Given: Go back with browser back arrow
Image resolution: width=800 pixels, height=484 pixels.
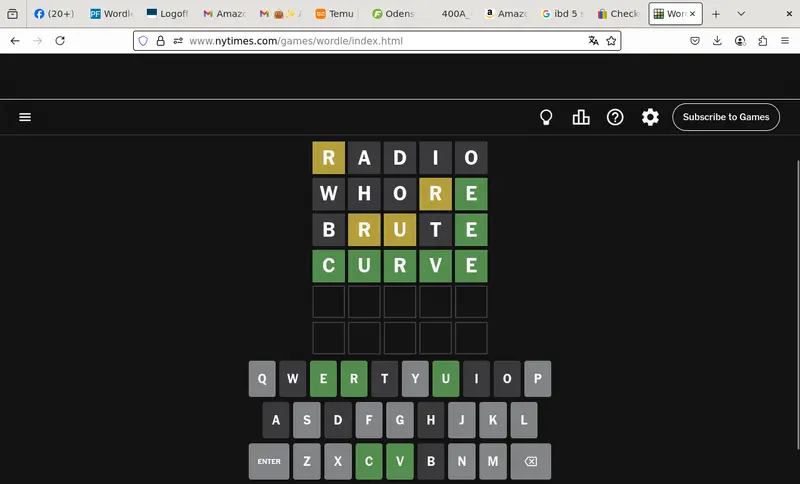Looking at the screenshot, I should tap(15, 41).
